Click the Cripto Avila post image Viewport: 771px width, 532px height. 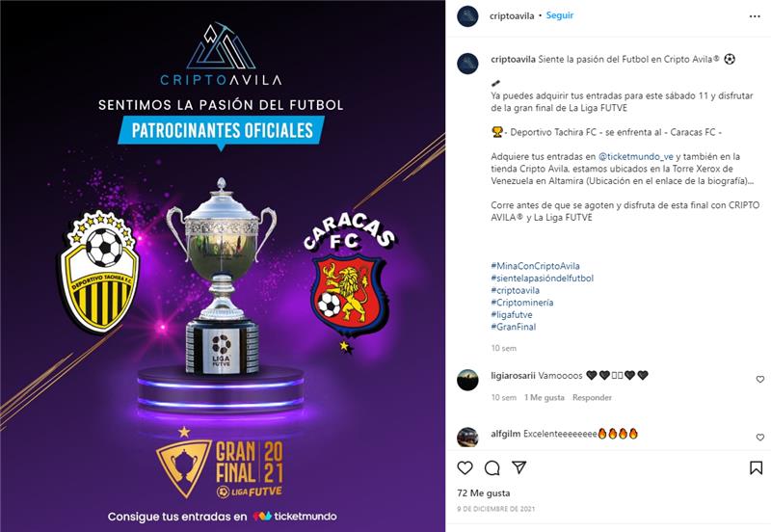click(223, 266)
